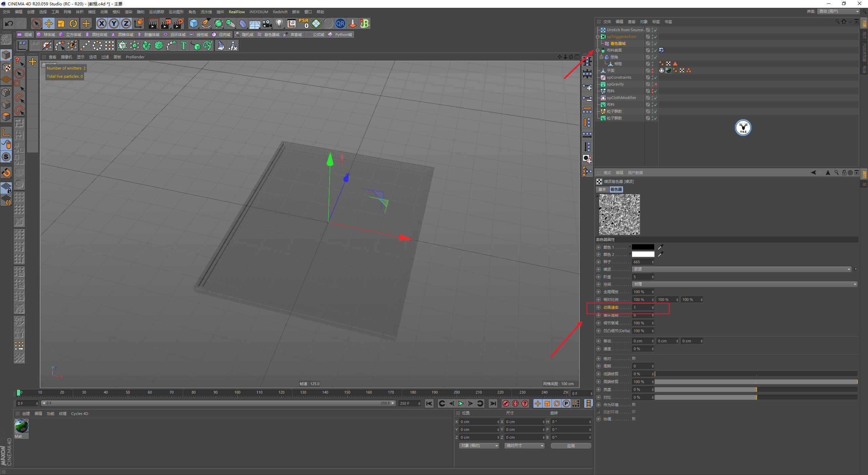868x475 pixels.
Task: Toggle xpGravity enable mark in object list
Action: coord(656,84)
